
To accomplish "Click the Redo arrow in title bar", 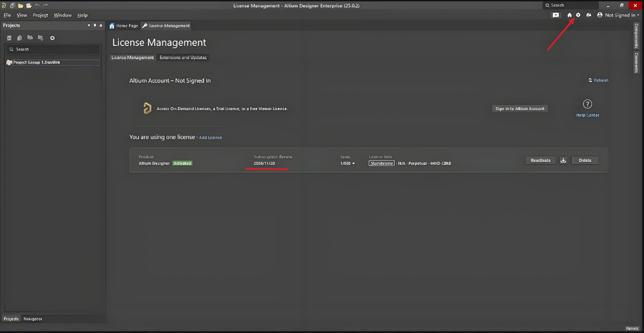I will click(45, 5).
